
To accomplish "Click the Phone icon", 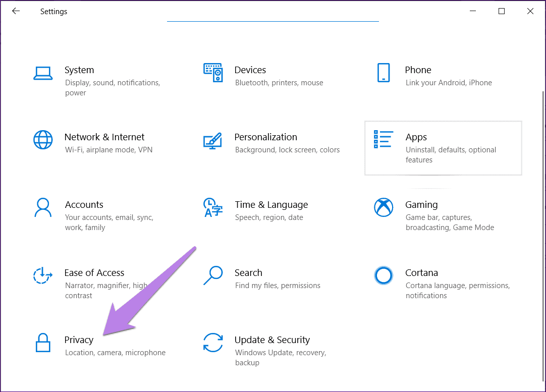I will pyautogui.click(x=384, y=73).
